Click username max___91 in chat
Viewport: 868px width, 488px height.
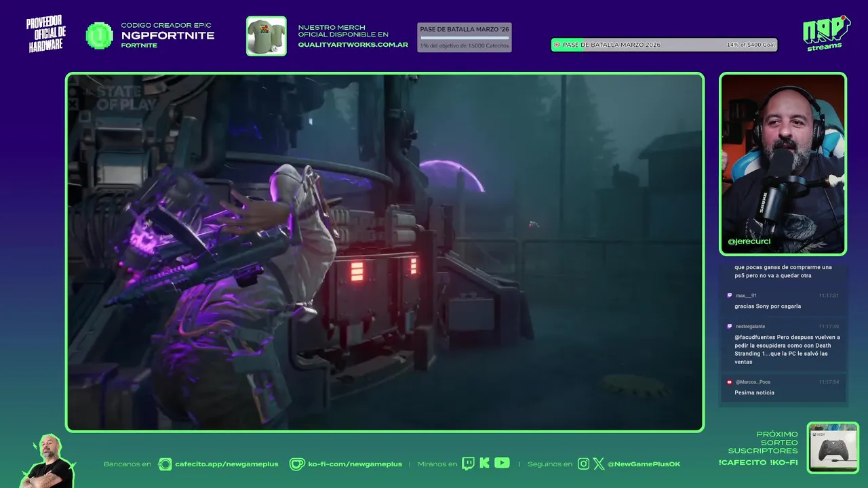click(x=746, y=296)
